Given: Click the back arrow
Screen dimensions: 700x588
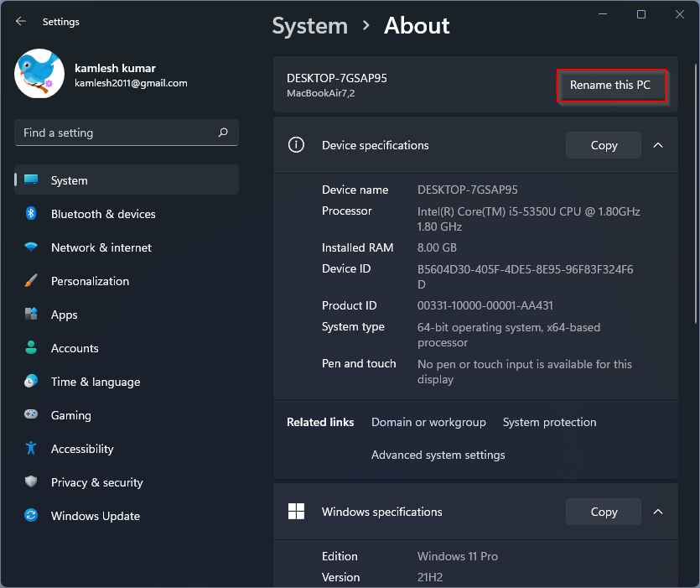Looking at the screenshot, I should (21, 21).
